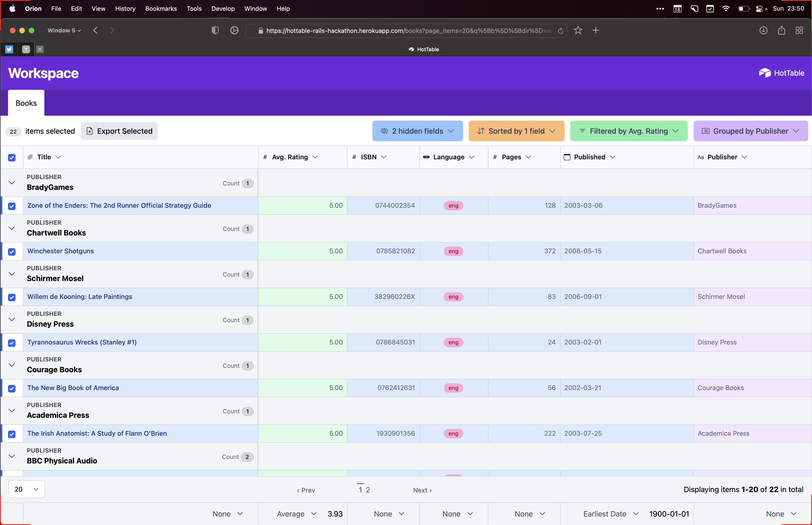This screenshot has height=525, width=812.
Task: Open the Bookmarks menu
Action: click(x=161, y=8)
